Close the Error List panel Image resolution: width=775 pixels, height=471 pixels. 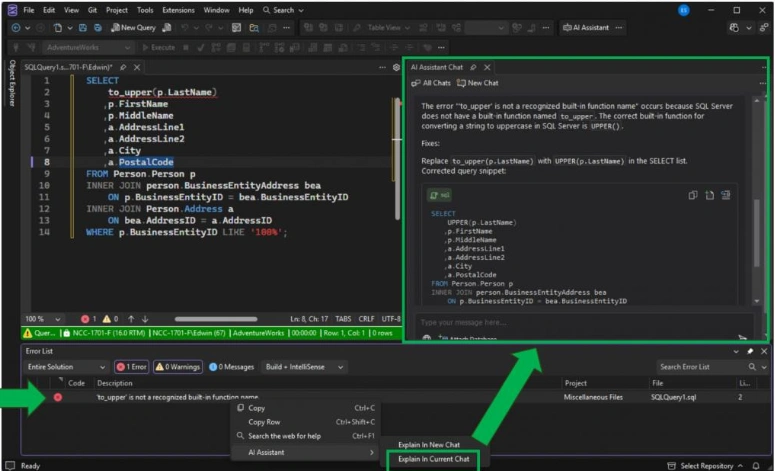tap(764, 351)
